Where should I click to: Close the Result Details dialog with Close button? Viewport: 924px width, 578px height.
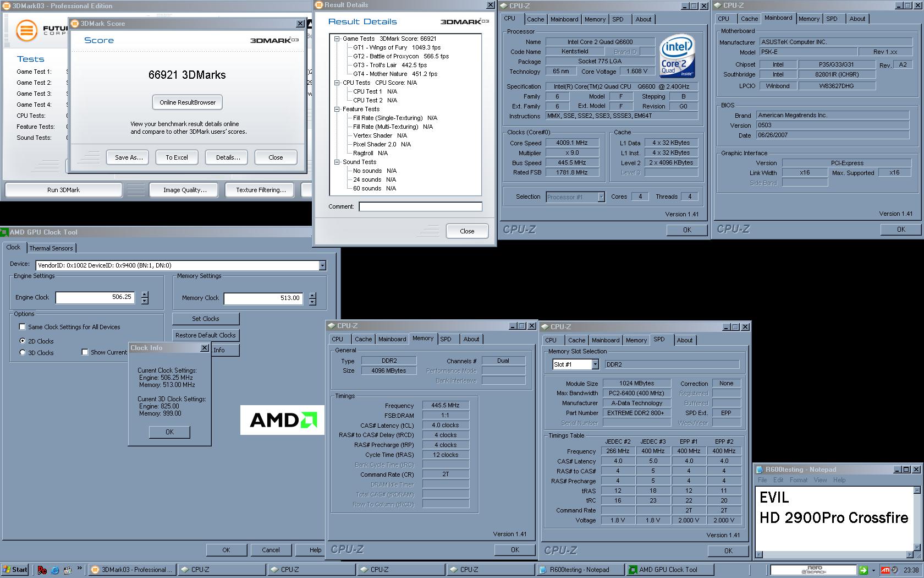click(467, 231)
